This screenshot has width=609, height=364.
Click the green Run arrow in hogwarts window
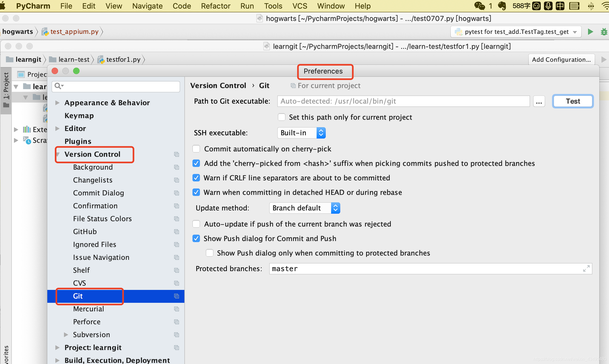coord(590,32)
